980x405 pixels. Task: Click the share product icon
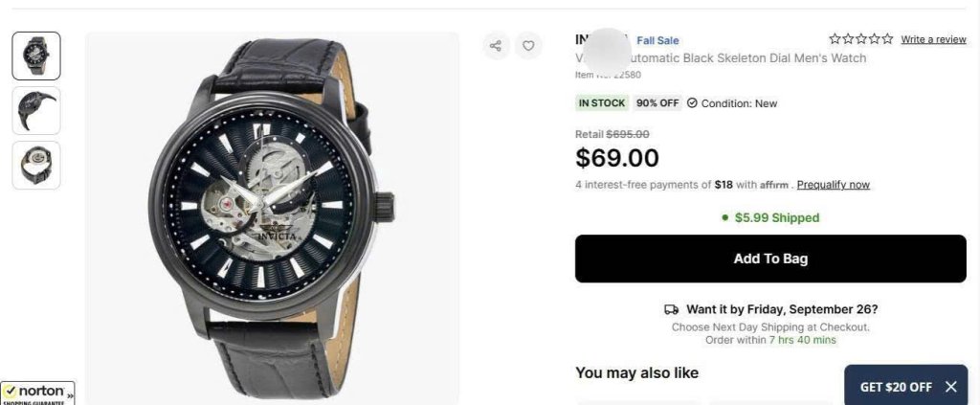coord(496,45)
